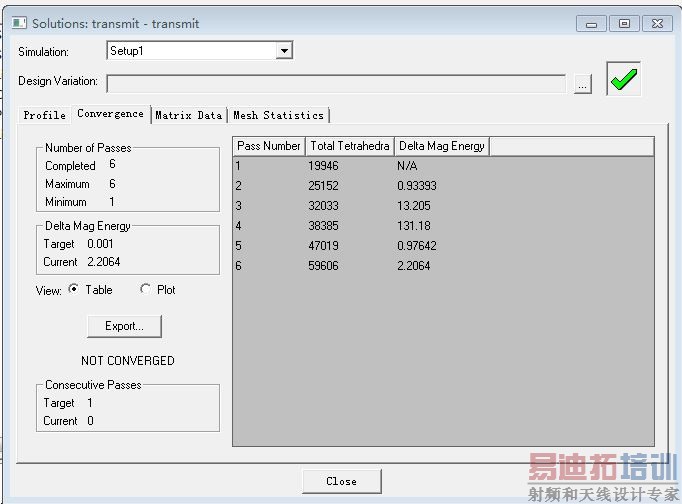The width and height of the screenshot is (682, 504).
Task: Click the 0.93393 delta energy value
Action: pyautogui.click(x=416, y=186)
